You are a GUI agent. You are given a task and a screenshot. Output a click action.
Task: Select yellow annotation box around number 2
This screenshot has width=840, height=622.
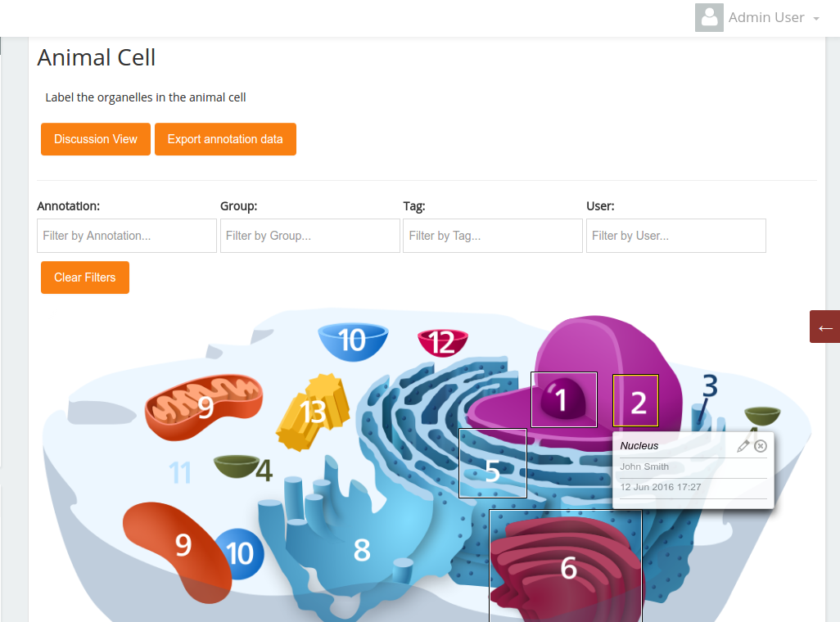point(635,401)
